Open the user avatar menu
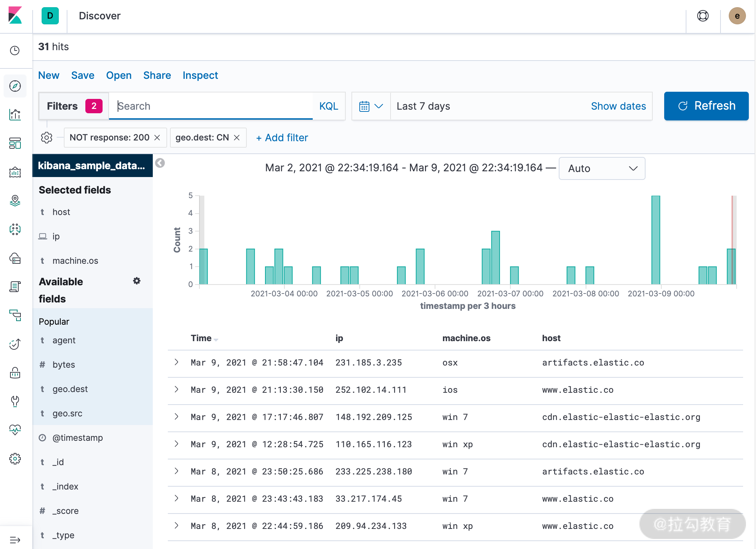The width and height of the screenshot is (756, 549). (737, 16)
